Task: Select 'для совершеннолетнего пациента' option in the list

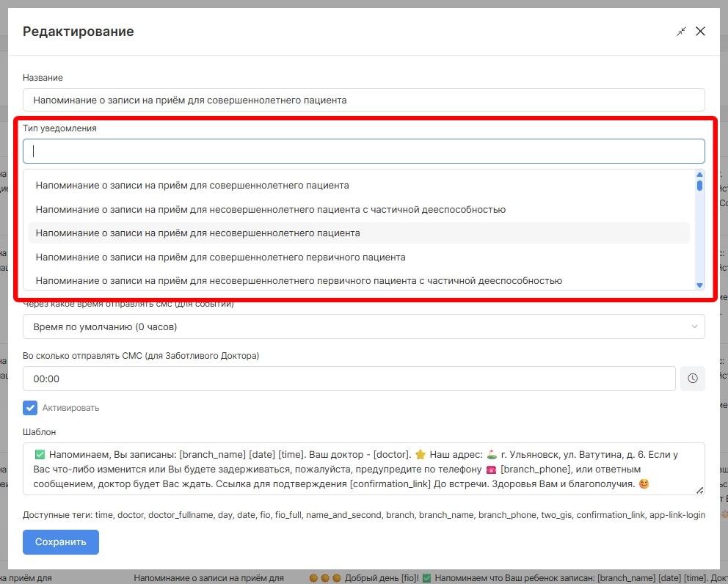Action: pos(192,186)
